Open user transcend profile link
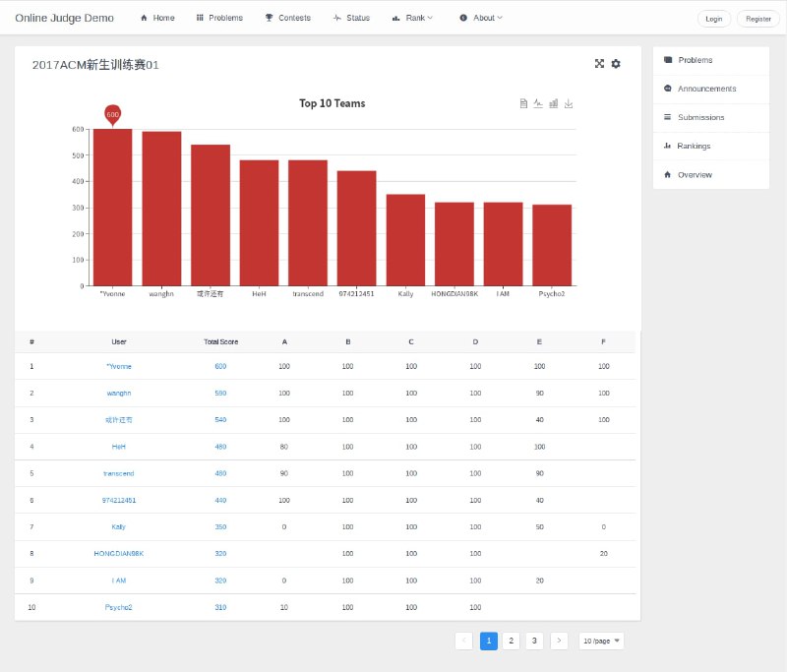The image size is (787, 672). [119, 473]
